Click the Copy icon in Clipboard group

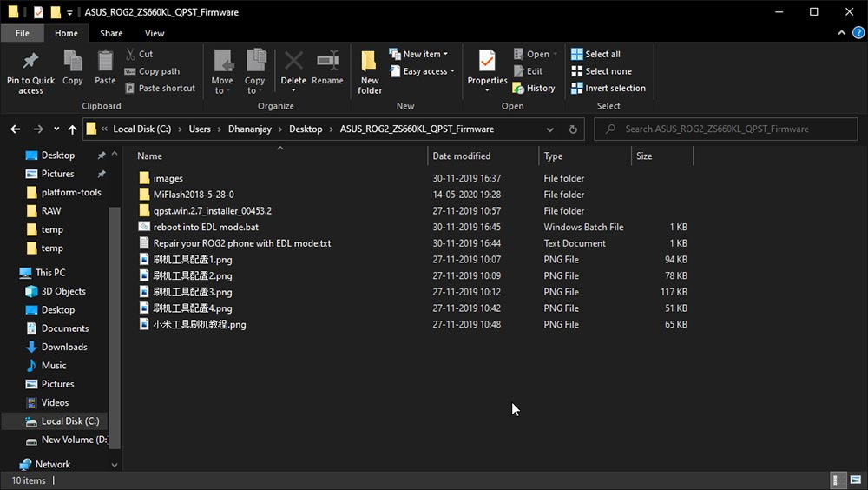73,61
